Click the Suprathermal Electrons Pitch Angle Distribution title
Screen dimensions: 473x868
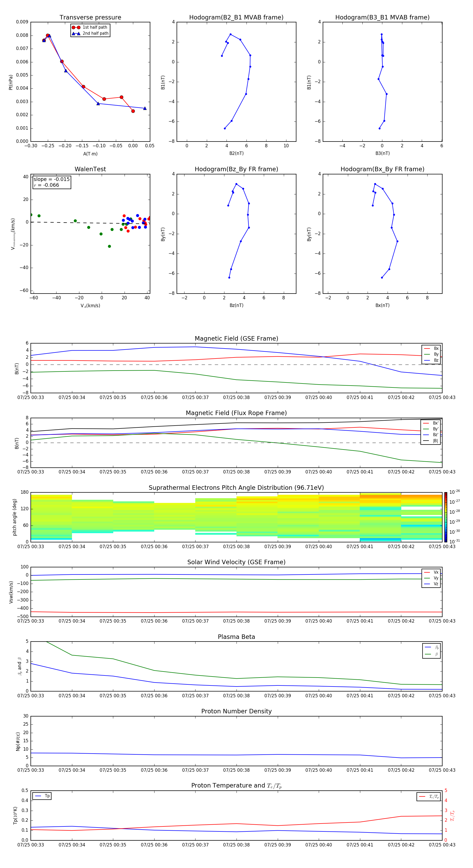tap(236, 488)
